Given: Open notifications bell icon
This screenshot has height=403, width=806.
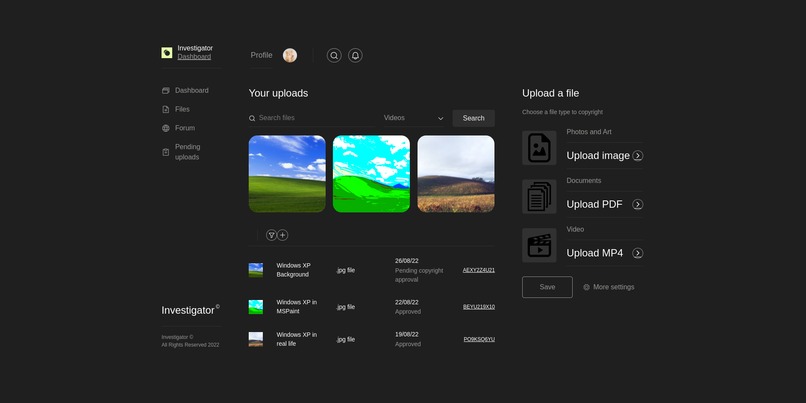Looking at the screenshot, I should (355, 56).
